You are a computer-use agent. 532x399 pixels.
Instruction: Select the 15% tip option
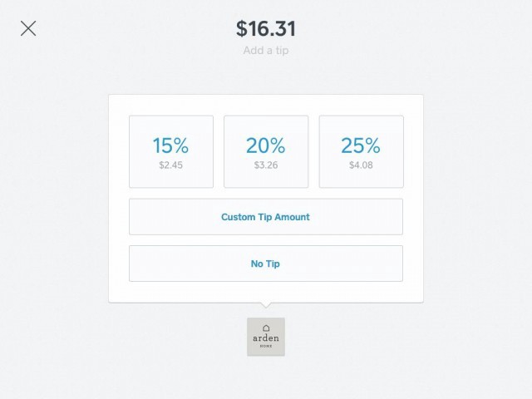pyautogui.click(x=171, y=151)
